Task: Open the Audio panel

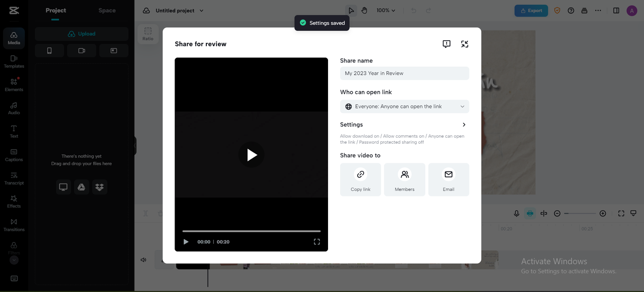Action: coord(14,109)
